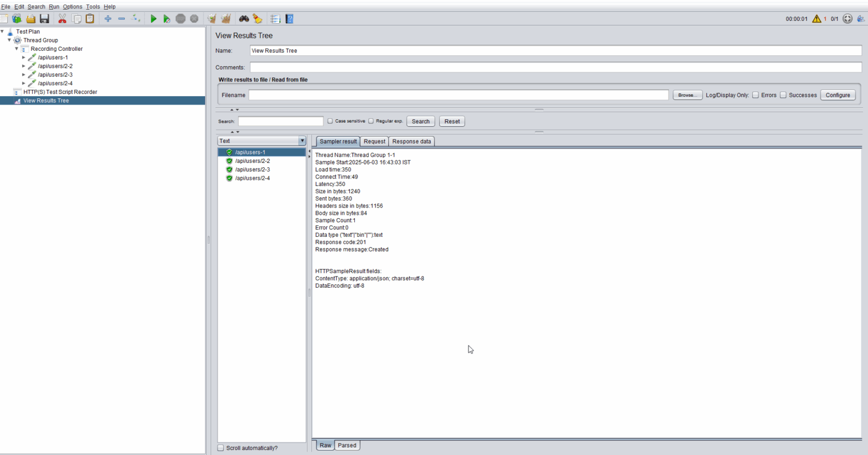Viewport: 868px width, 455px height.
Task: Toggle Scroll automatically option
Action: click(x=220, y=448)
